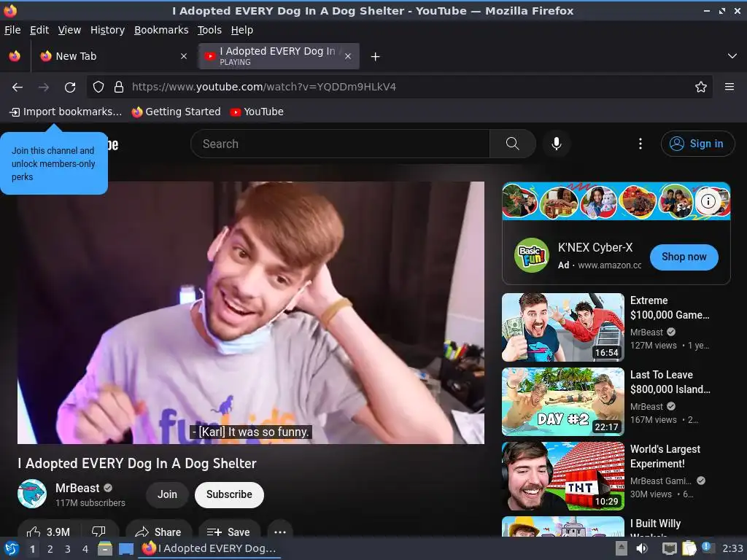Switch to workspace 2 on taskbar

pyautogui.click(x=50, y=549)
